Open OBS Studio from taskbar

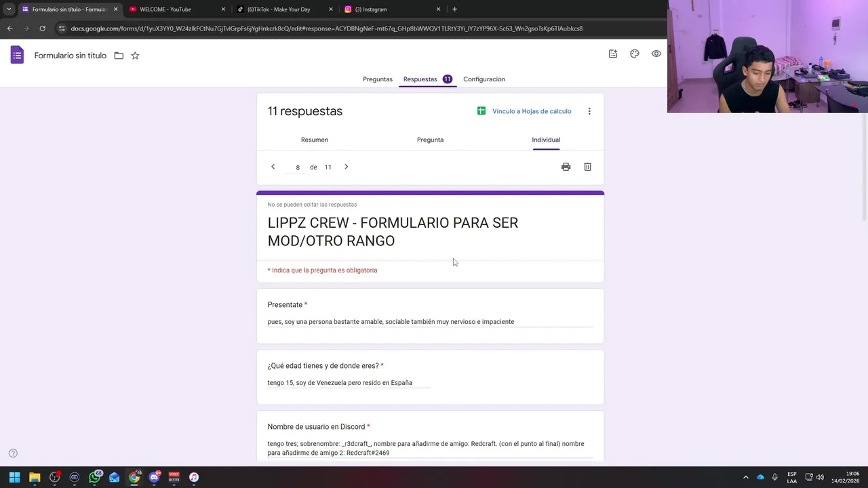(x=54, y=477)
